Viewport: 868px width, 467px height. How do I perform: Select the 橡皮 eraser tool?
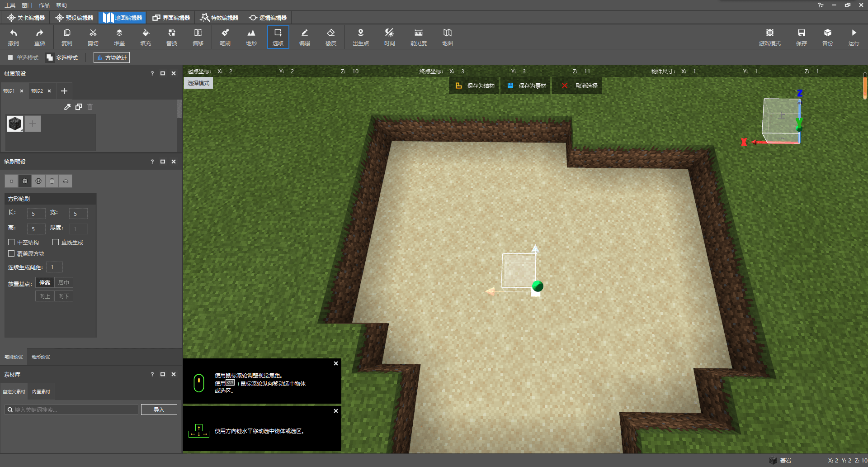331,37
